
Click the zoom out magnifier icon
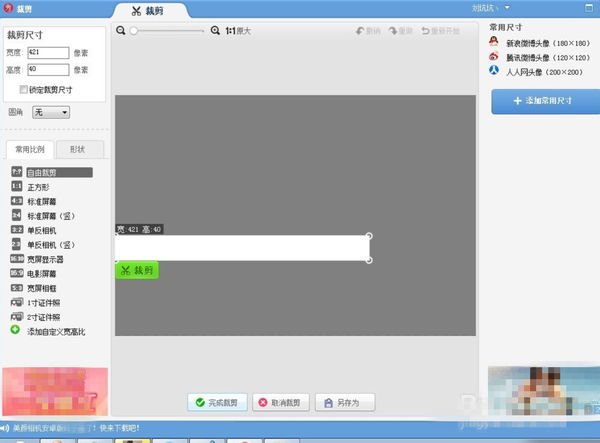121,30
